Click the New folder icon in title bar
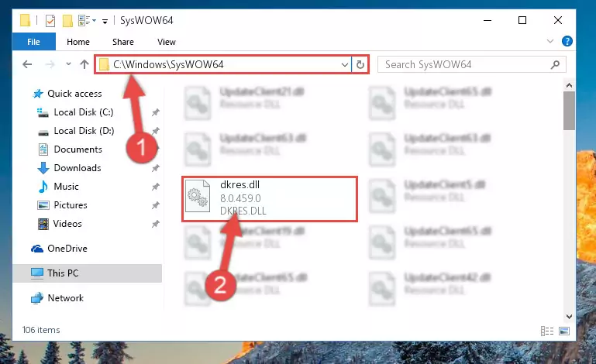 (67, 20)
